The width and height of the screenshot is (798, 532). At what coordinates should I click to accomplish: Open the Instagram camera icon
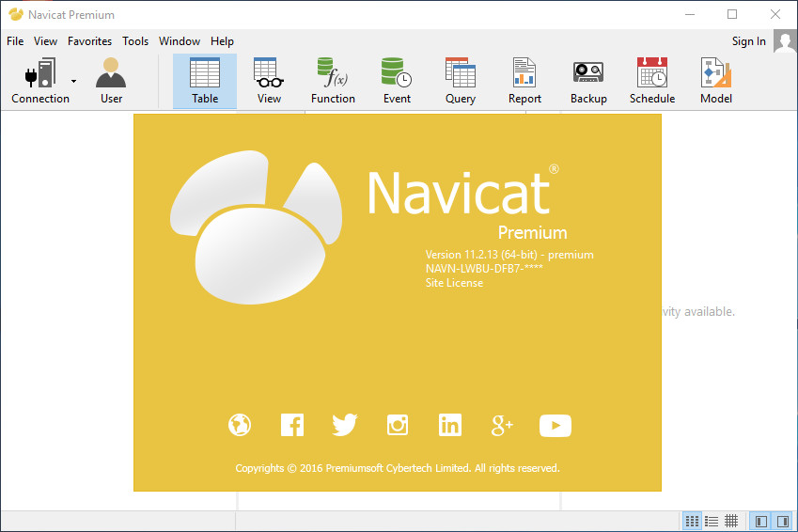click(397, 425)
